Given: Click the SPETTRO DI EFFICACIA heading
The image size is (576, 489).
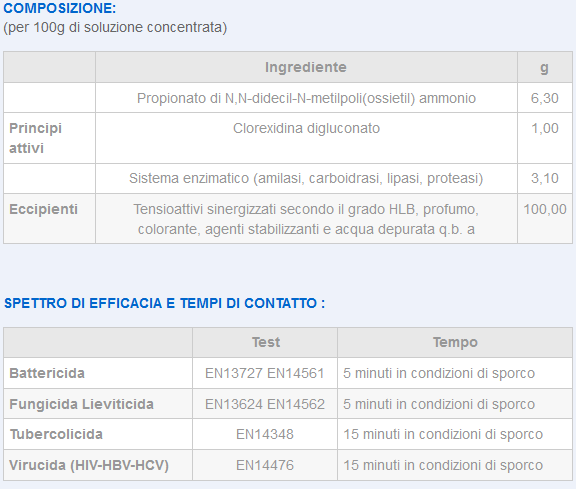Looking at the screenshot, I should pyautogui.click(x=164, y=303).
